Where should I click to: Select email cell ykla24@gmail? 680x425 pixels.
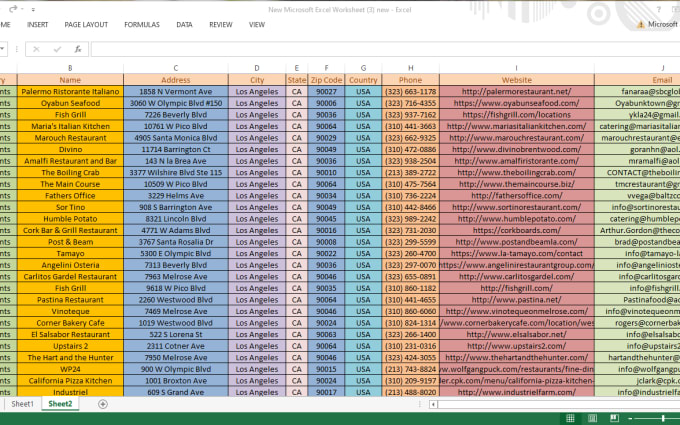click(637, 114)
